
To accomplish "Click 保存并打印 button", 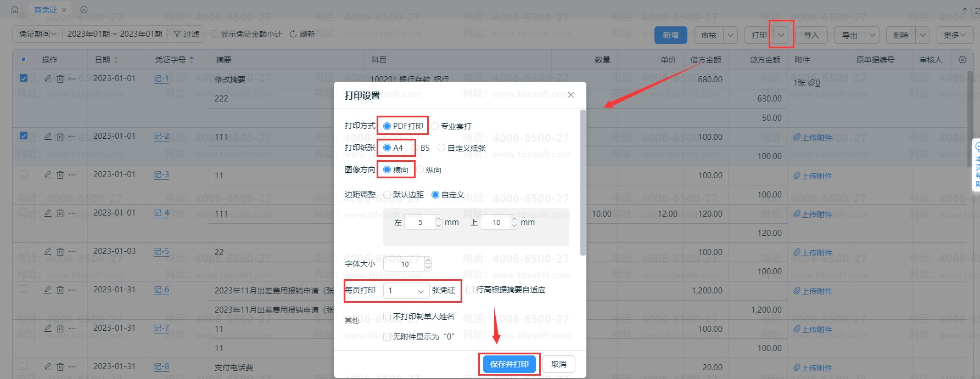I will coord(509,364).
